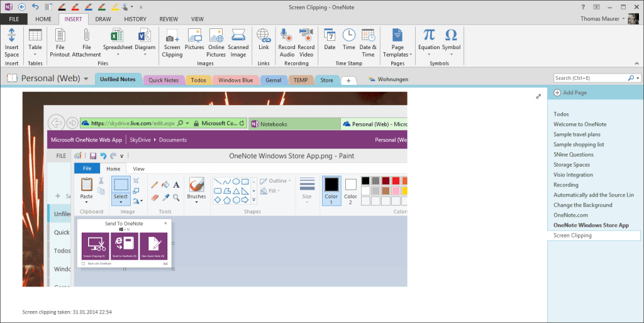
Task: Open the Diagram dropdown
Action: pyautogui.click(x=145, y=54)
